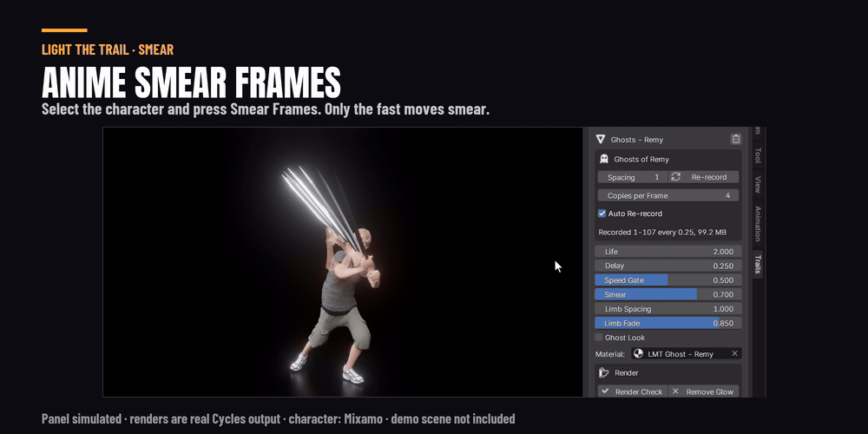Viewport: 868px width, 434px height.
Task: Click the X icon on Remove Glow
Action: point(675,391)
